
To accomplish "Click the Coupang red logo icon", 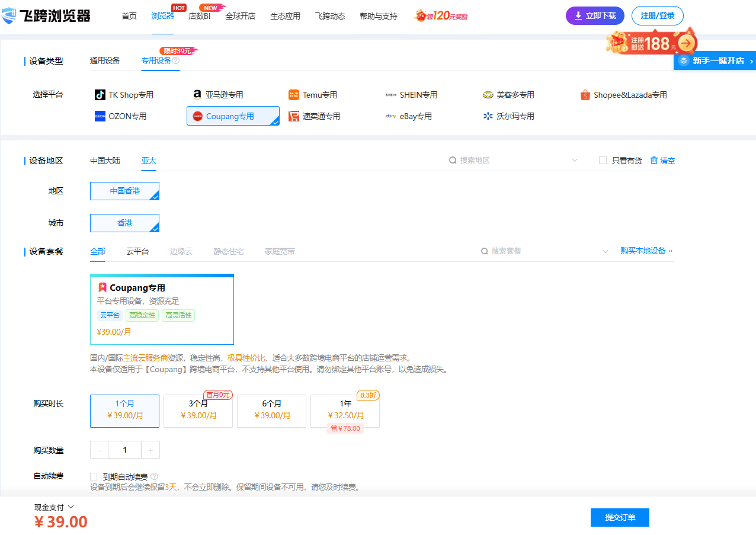I will (x=197, y=116).
